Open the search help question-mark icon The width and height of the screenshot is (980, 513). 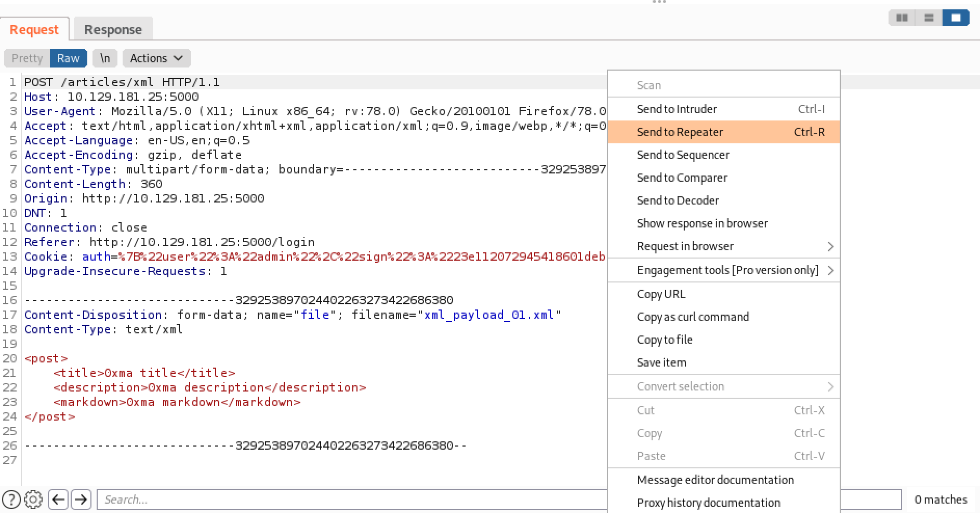tap(11, 500)
